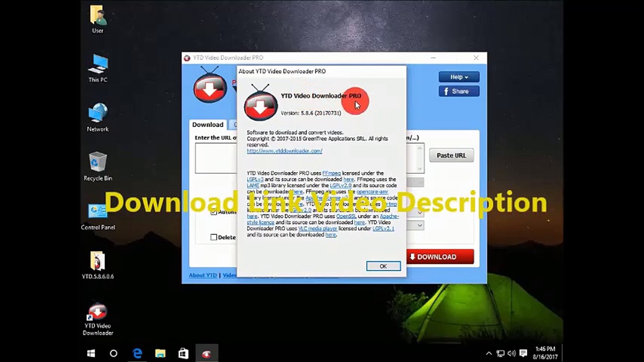Close the YTD Video Downloader PRO window
The height and width of the screenshot is (362, 644).
click(476, 58)
